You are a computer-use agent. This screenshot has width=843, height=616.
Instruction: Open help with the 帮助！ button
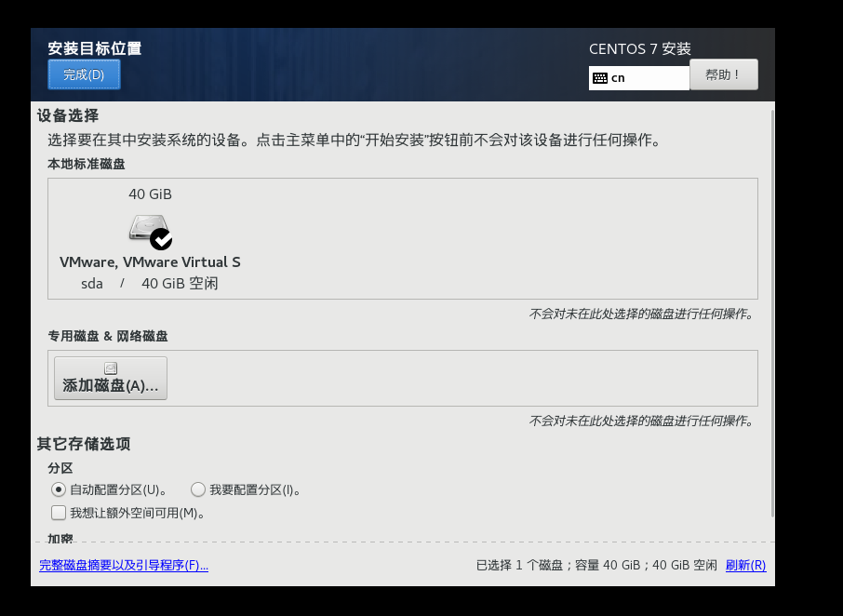724,74
